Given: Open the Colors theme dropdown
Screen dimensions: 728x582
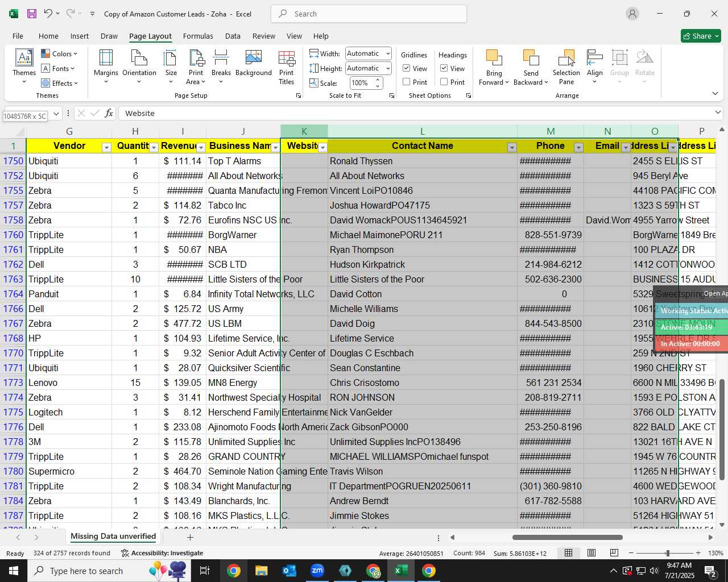Looking at the screenshot, I should coord(59,54).
